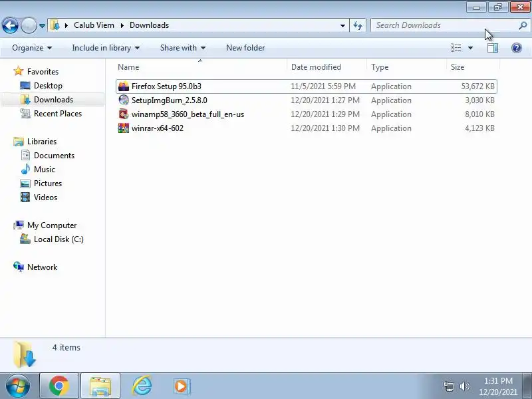Sort by the Name column header
532x399 pixels.
pyautogui.click(x=201, y=67)
